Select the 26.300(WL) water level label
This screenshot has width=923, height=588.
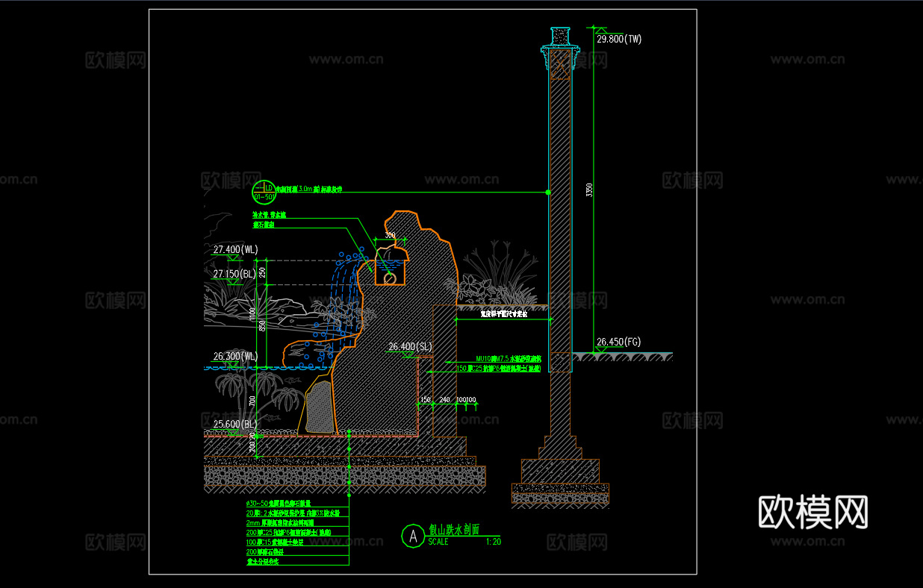pyautogui.click(x=234, y=357)
